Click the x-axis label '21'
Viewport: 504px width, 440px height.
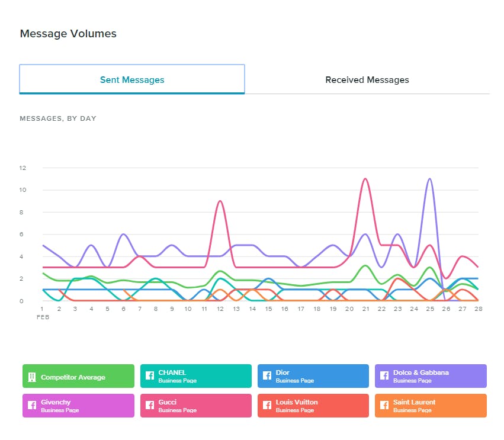click(x=365, y=309)
